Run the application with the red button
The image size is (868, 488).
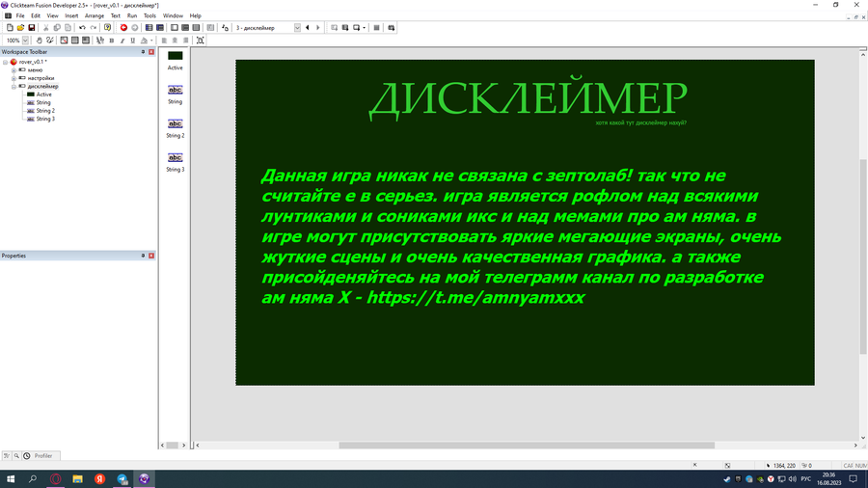click(x=123, y=28)
